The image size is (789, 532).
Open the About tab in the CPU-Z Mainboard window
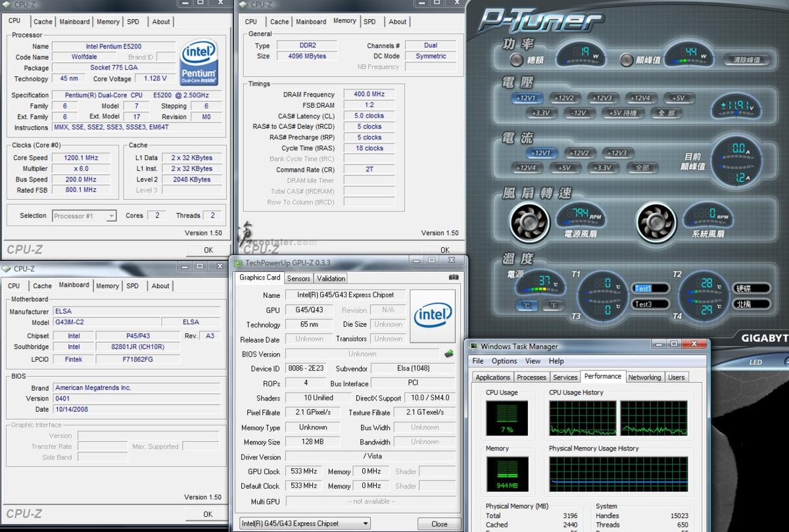pos(160,286)
